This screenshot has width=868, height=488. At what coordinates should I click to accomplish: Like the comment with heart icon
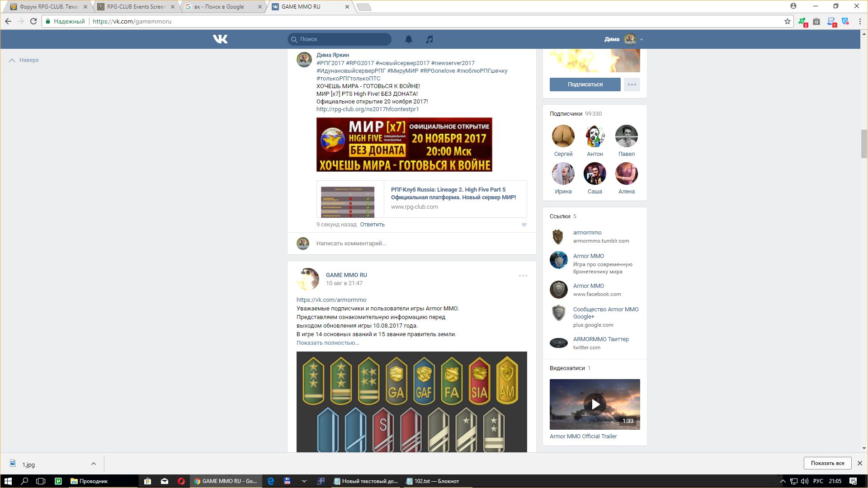click(x=524, y=225)
